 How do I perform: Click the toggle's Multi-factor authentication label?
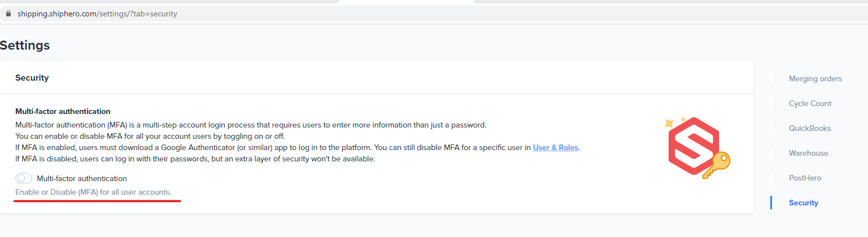(82, 178)
